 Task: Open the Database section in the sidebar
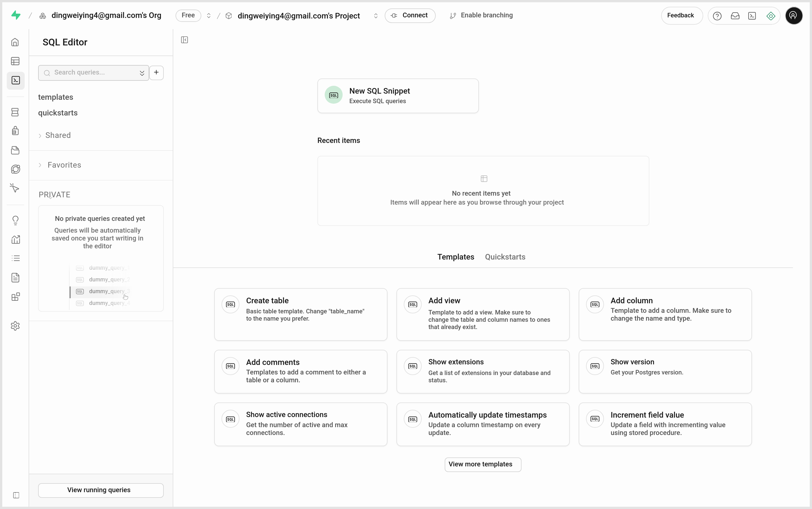tap(15, 112)
